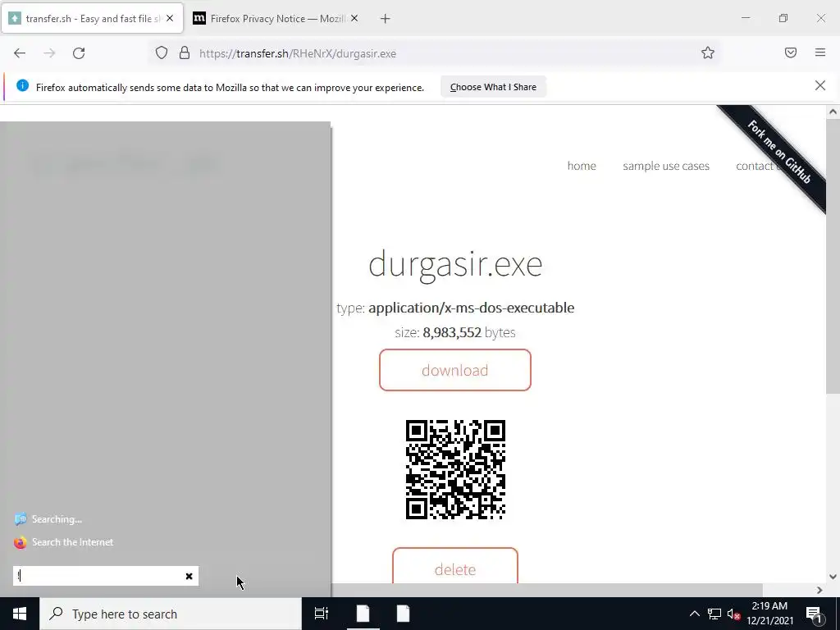
Task: Bookmark this page with the star icon
Action: click(708, 53)
